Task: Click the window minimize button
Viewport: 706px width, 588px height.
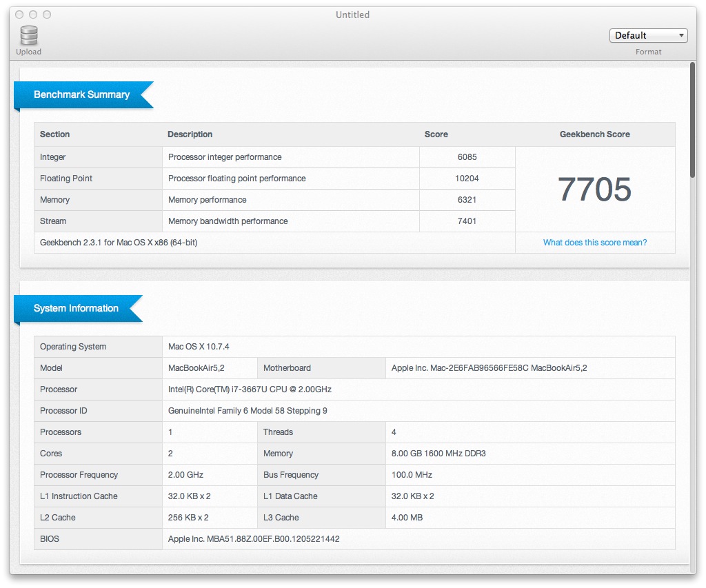Action: point(33,14)
